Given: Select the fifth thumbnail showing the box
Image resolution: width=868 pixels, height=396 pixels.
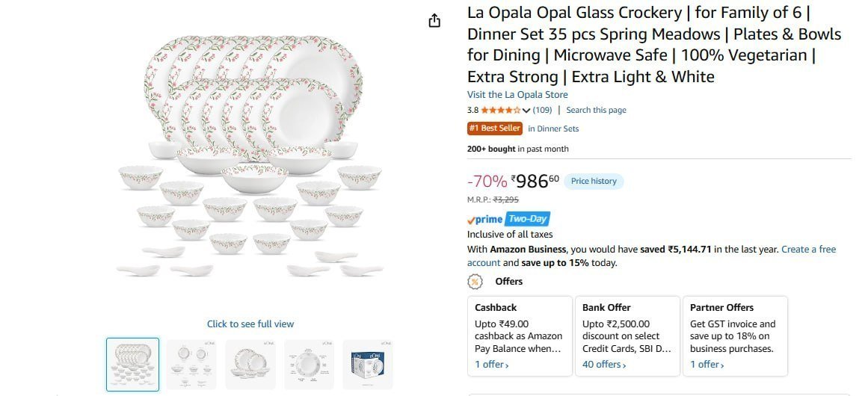Looking at the screenshot, I should (368, 365).
